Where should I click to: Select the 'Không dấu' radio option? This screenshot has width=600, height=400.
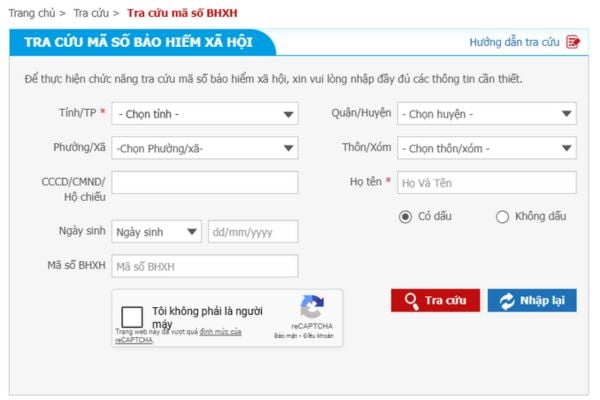[x=502, y=217]
